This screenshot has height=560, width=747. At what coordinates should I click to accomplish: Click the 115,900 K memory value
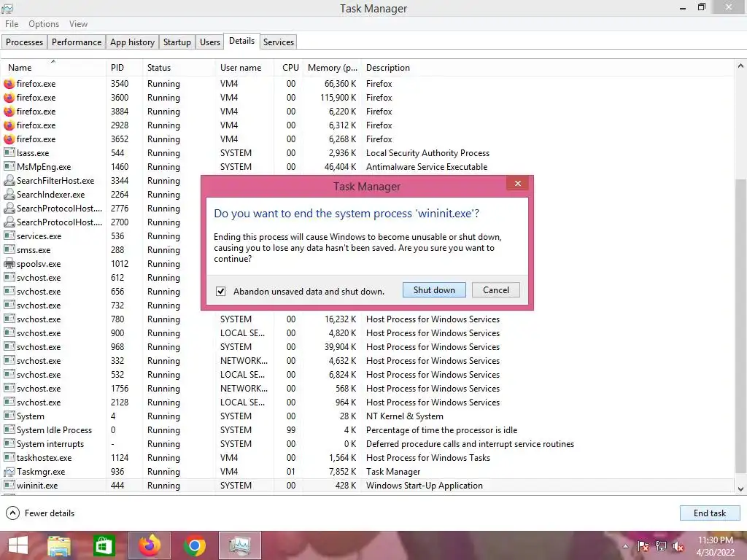(338, 98)
